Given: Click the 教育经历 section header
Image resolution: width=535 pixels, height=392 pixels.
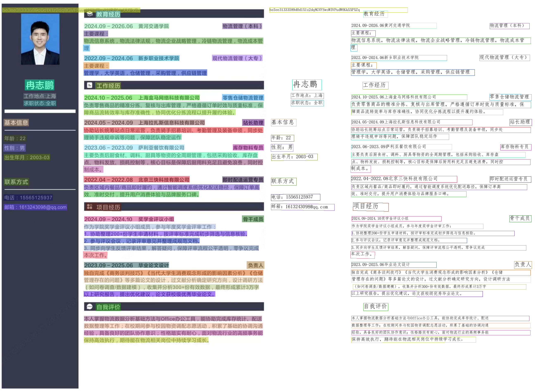Looking at the screenshot, I should (108, 14).
